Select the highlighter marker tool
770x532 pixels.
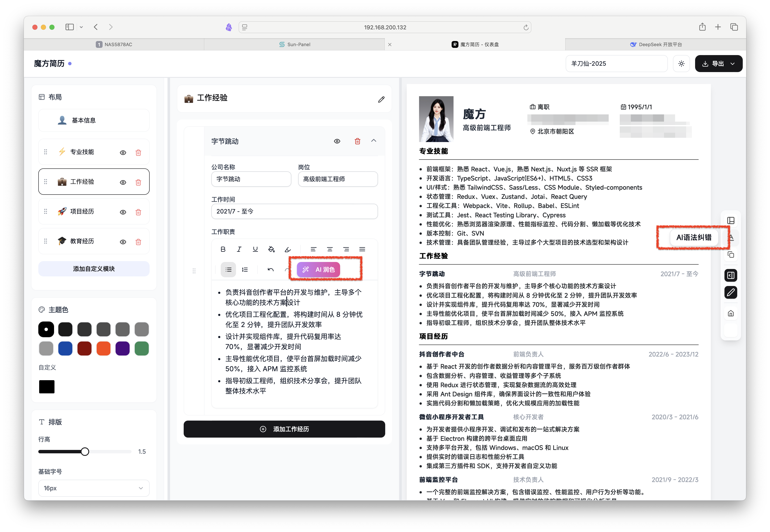pyautogui.click(x=288, y=249)
